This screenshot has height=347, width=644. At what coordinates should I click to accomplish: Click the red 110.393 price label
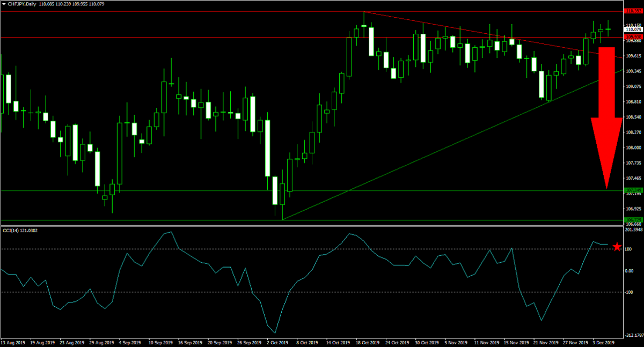[x=633, y=11]
